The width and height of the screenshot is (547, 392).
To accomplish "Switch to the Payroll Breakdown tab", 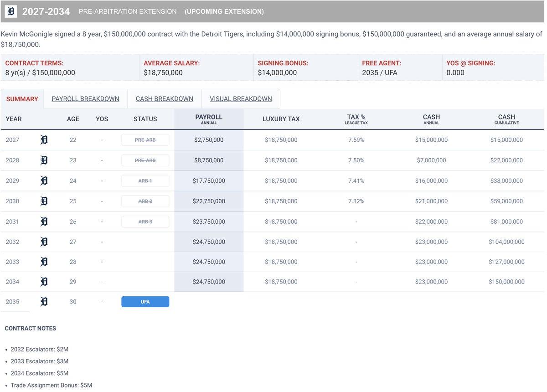I will click(85, 99).
